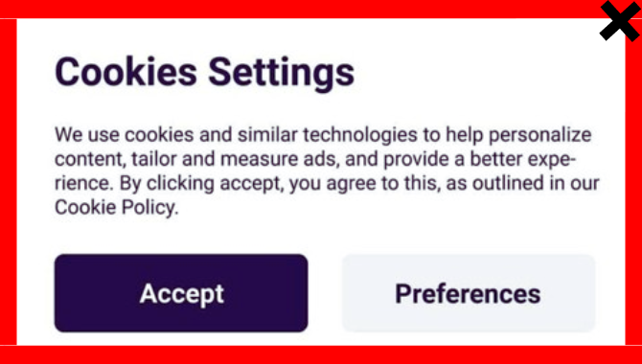Close the cookie dialog using the black X
Viewport: 642px width, 364px height.
[x=620, y=20]
